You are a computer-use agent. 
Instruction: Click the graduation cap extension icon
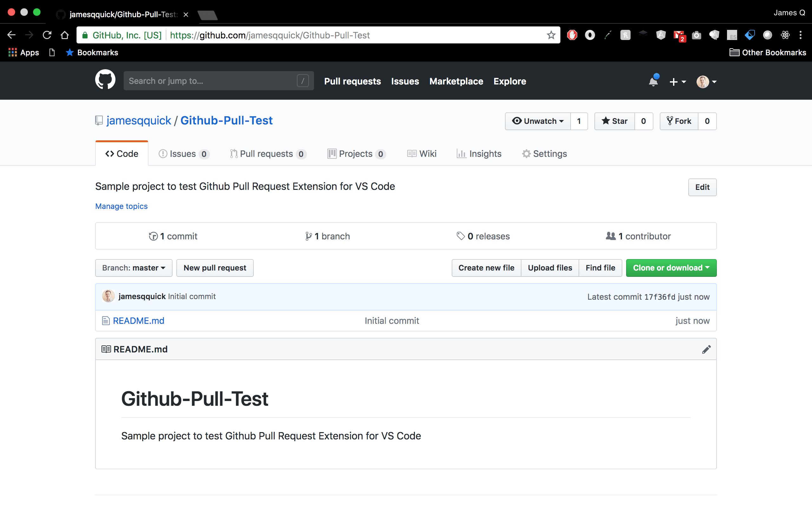pos(643,33)
